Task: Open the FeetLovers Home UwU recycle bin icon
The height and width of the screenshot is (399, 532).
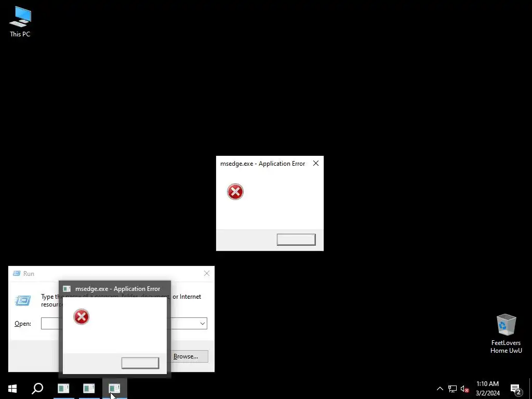Action: click(x=506, y=334)
